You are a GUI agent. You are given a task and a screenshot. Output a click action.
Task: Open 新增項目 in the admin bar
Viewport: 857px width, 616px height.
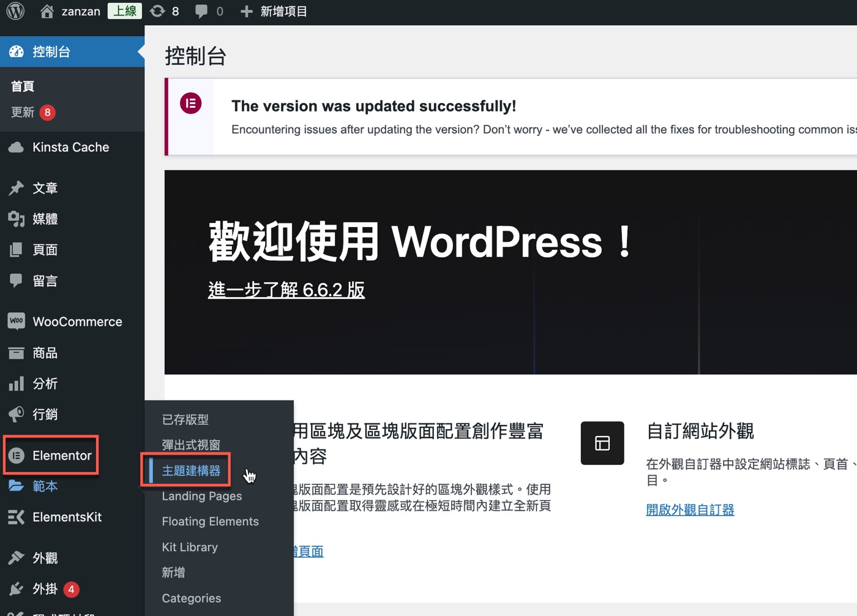[283, 12]
